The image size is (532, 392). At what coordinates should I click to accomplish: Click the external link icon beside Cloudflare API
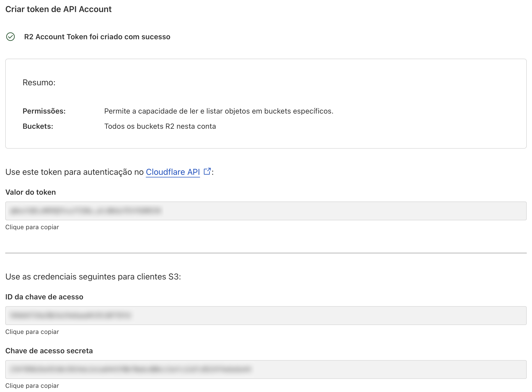coord(207,171)
